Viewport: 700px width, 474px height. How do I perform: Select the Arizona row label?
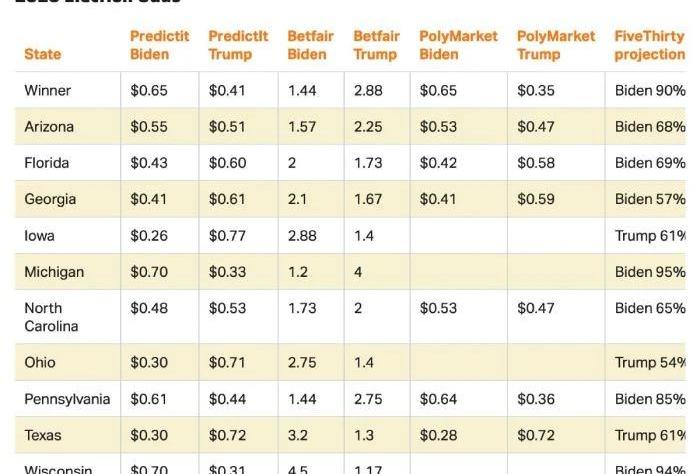49,127
